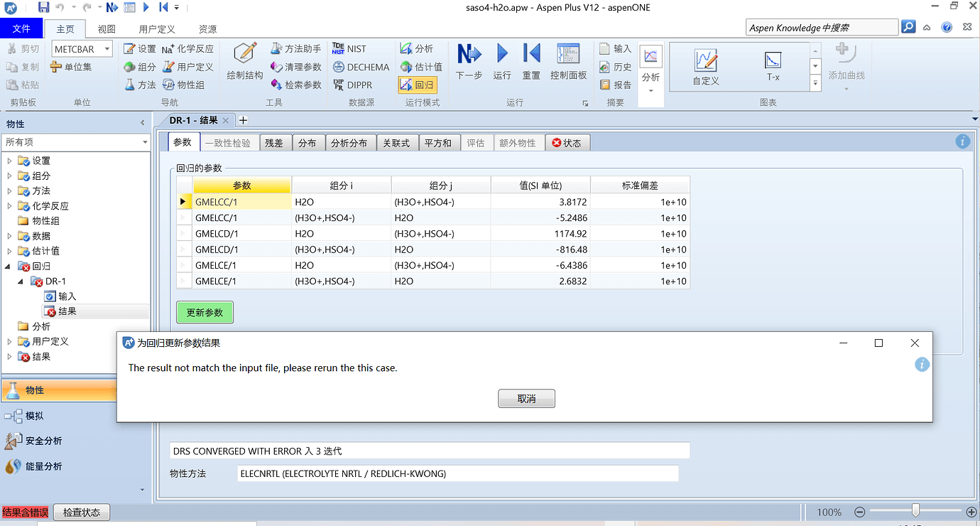
Task: Select the T-x plot icon
Action: [773, 62]
